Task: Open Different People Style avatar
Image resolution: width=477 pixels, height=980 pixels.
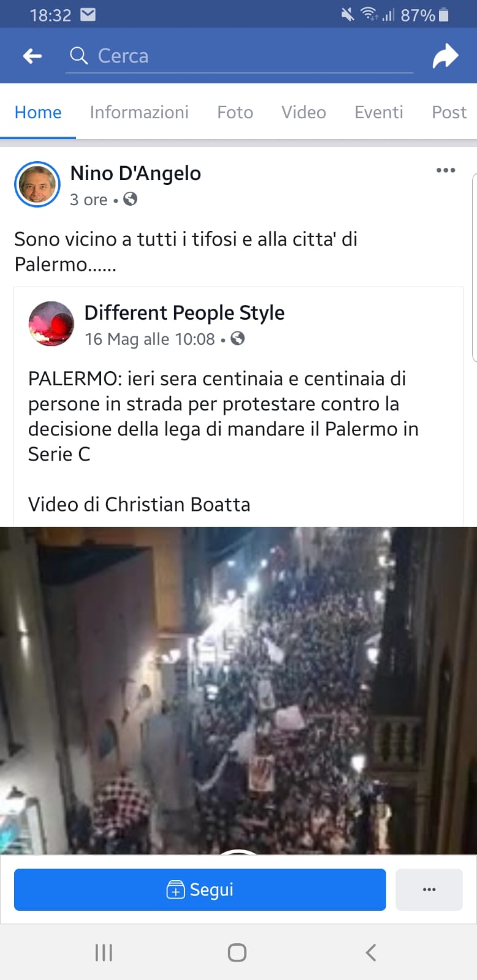Action: pyautogui.click(x=51, y=324)
